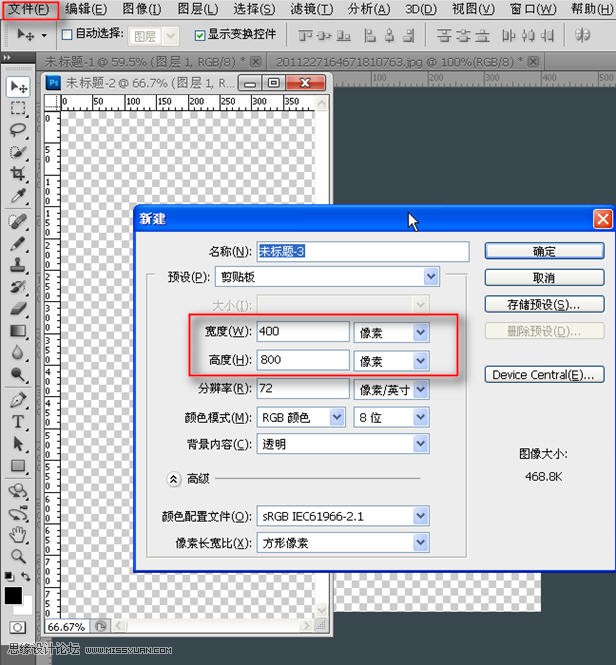616x665 pixels.
Task: Reset to default foreground and background colors
Action: pyautogui.click(x=9, y=576)
